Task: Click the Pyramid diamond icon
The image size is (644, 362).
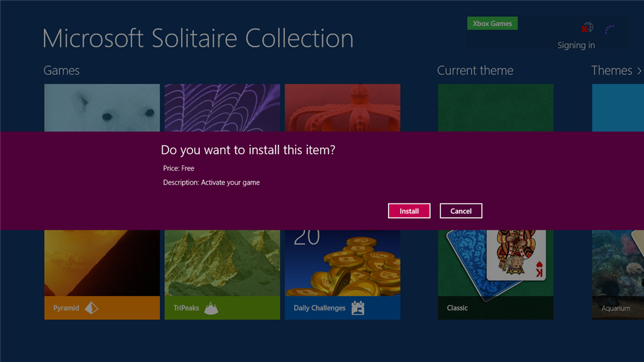Action: click(91, 308)
